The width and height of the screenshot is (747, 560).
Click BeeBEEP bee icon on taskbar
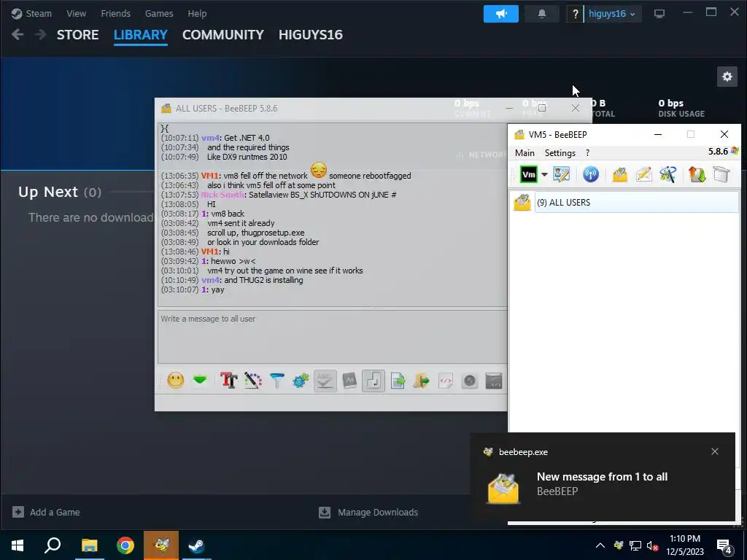161,545
